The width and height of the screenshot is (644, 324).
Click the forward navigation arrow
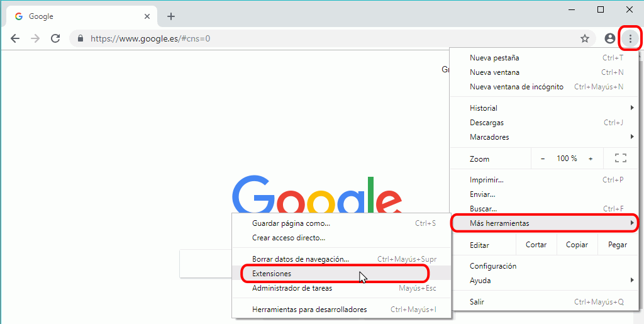pos(35,38)
